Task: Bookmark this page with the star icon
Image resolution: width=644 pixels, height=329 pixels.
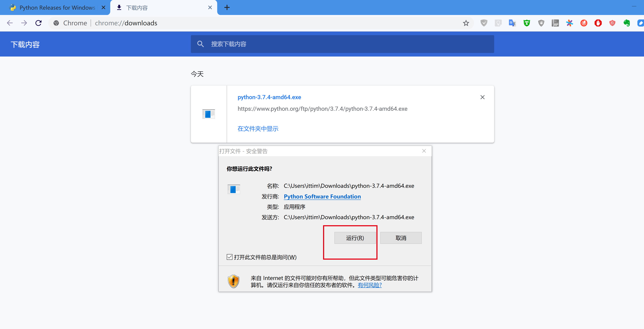Action: pos(466,23)
